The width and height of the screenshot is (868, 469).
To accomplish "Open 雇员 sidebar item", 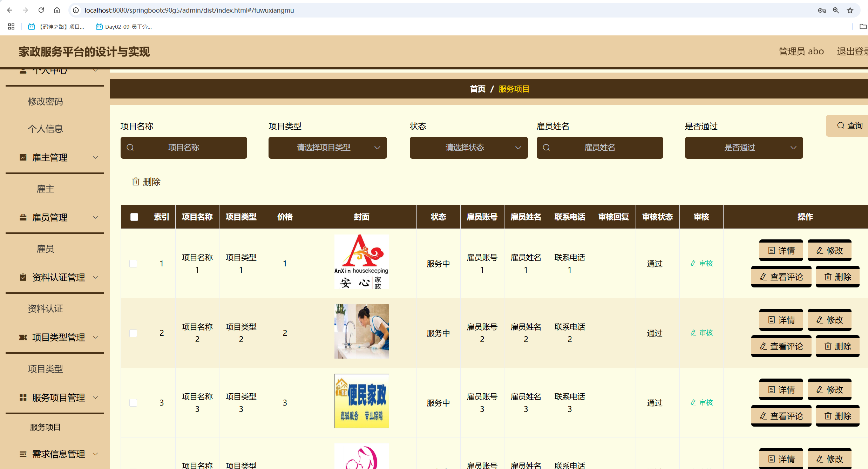I will pos(46,249).
